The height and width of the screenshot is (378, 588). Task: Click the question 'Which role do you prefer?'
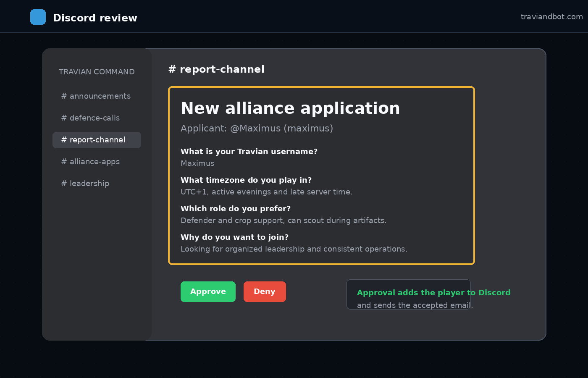(236, 209)
